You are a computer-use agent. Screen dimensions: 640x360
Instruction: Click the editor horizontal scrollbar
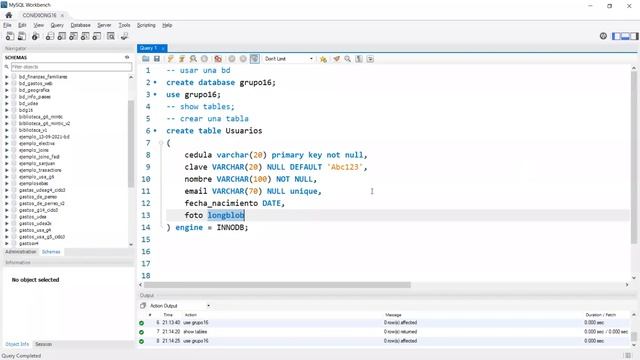coord(277,285)
